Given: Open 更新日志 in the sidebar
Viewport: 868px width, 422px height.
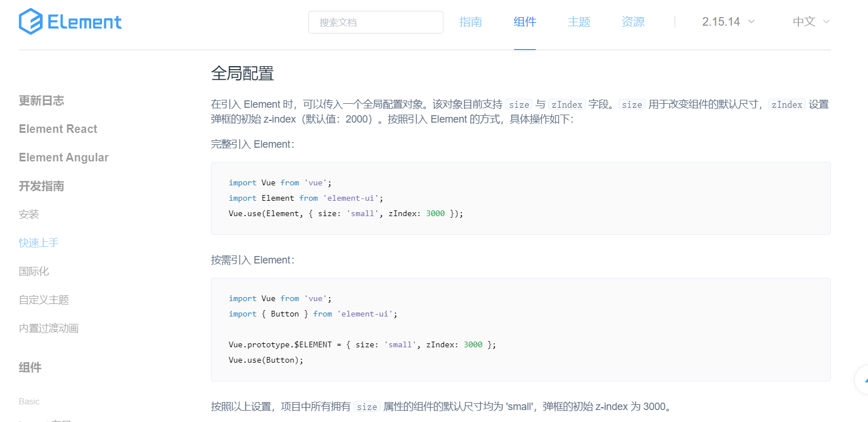Looking at the screenshot, I should (x=42, y=100).
